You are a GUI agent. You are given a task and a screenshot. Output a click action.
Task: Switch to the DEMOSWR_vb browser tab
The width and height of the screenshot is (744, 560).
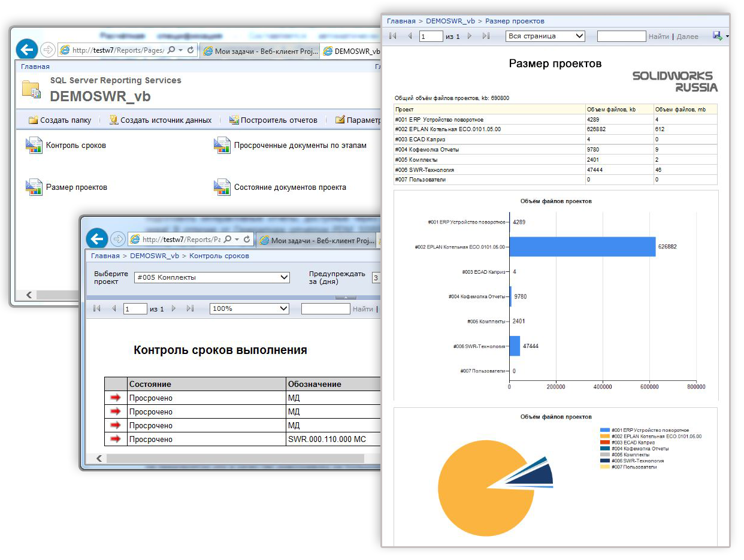[351, 51]
